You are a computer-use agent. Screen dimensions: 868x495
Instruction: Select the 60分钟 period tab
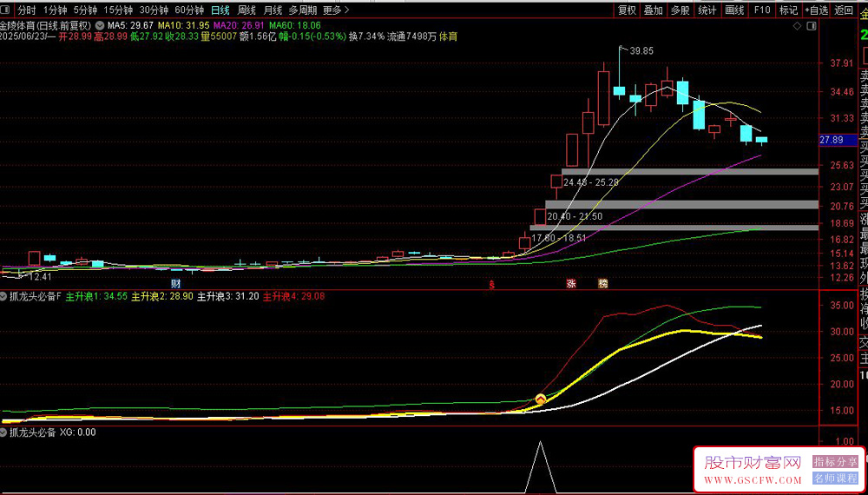(189, 10)
